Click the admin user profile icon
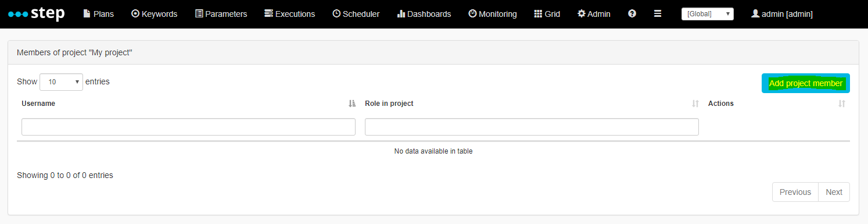The height and width of the screenshot is (224, 868). [755, 13]
